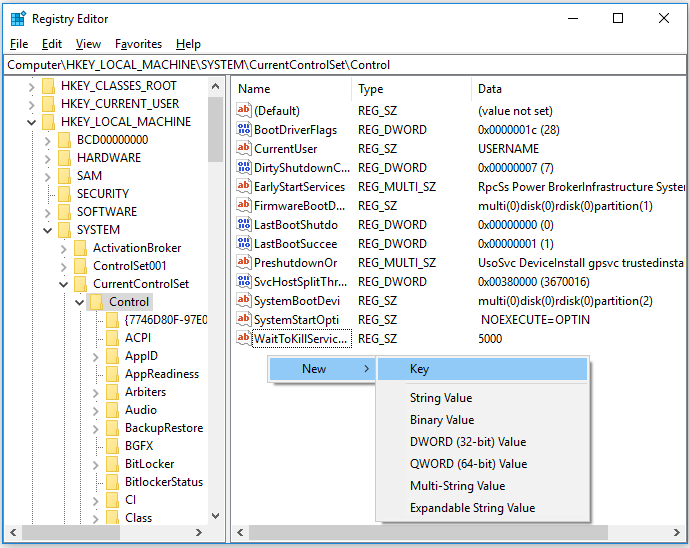Click the binary icon beside LastBootShutdo entry
The image size is (690, 548).
pyautogui.click(x=244, y=225)
